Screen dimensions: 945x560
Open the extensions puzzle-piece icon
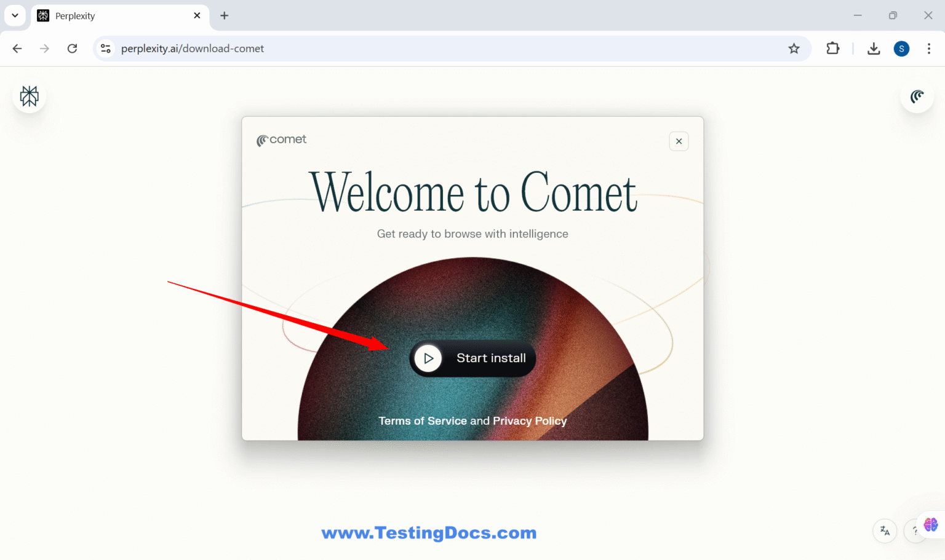(x=832, y=49)
